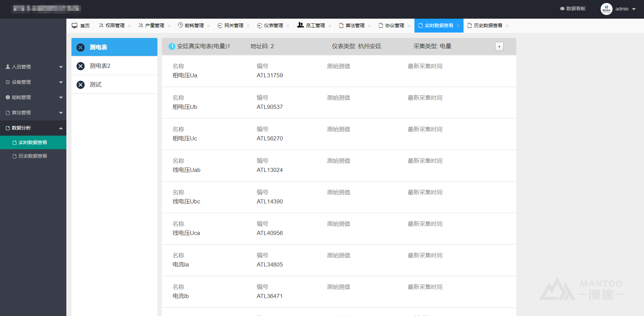The height and width of the screenshot is (316, 644).
Task: Click the admin user avatar icon
Action: click(606, 9)
